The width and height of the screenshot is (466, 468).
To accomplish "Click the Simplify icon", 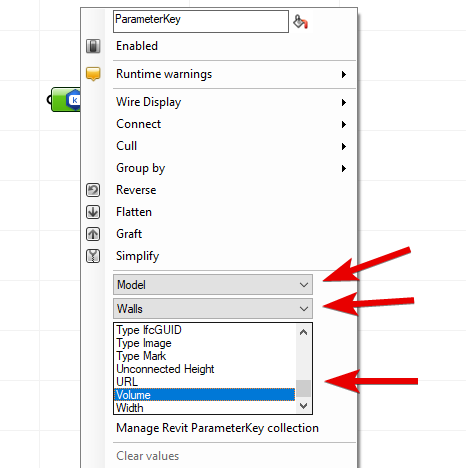I will tap(93, 256).
